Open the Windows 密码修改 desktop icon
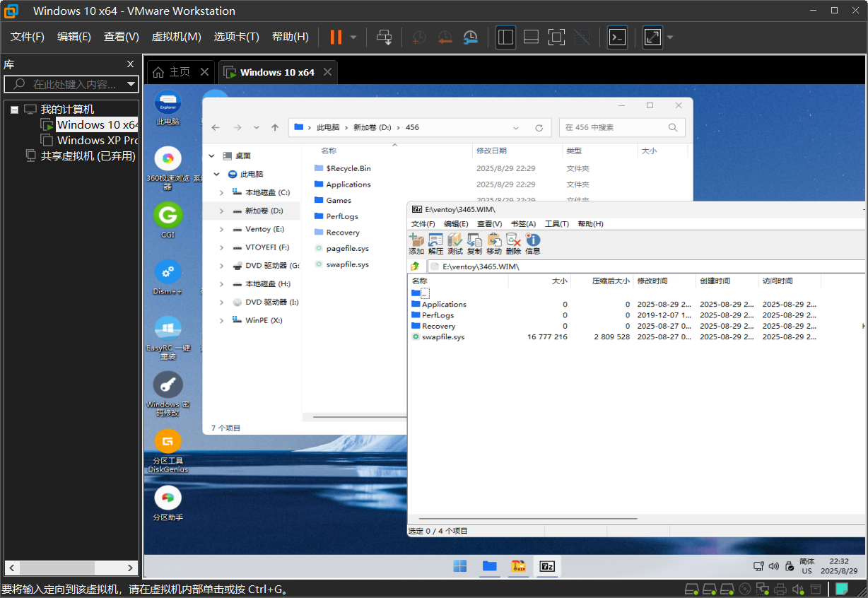 click(x=168, y=394)
